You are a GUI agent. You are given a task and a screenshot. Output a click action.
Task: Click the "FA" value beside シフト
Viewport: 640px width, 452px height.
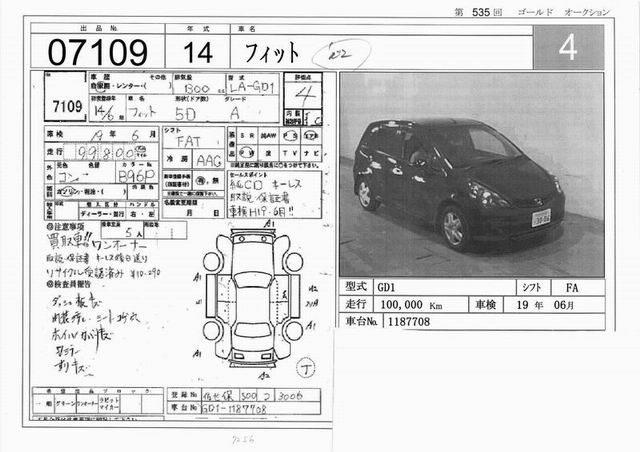tap(572, 288)
